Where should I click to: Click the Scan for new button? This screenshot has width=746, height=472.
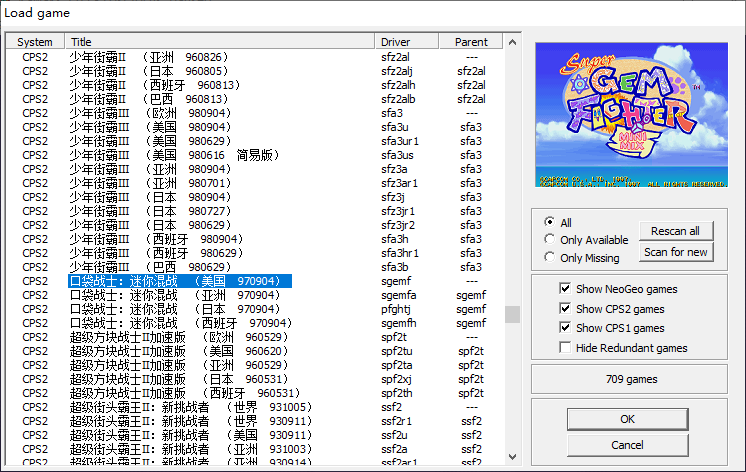pyautogui.click(x=675, y=252)
